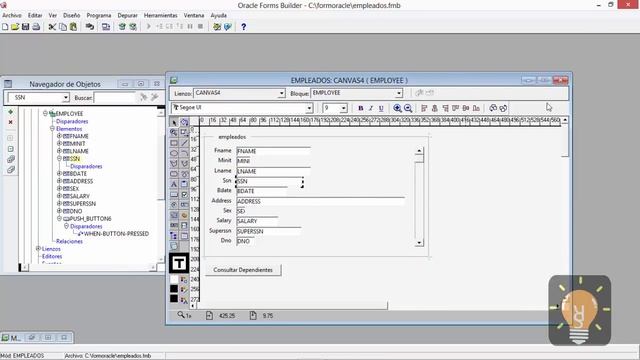
Task: Open the Lienzo CANVAS4 dropdown
Action: tap(281, 93)
